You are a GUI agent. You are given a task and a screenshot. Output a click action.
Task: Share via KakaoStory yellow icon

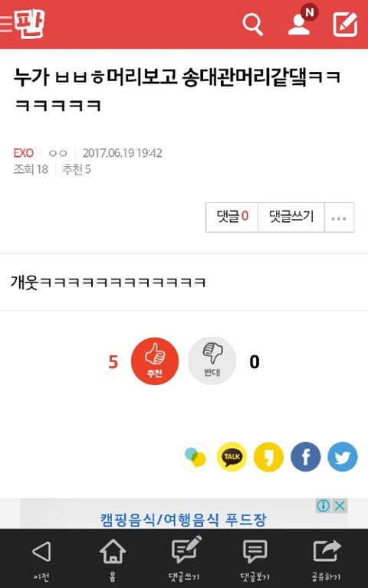pos(268,457)
